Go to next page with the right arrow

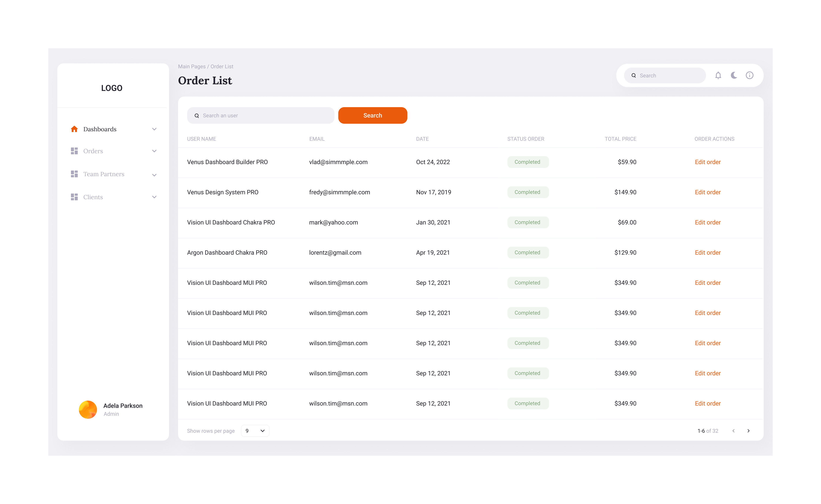tap(748, 431)
